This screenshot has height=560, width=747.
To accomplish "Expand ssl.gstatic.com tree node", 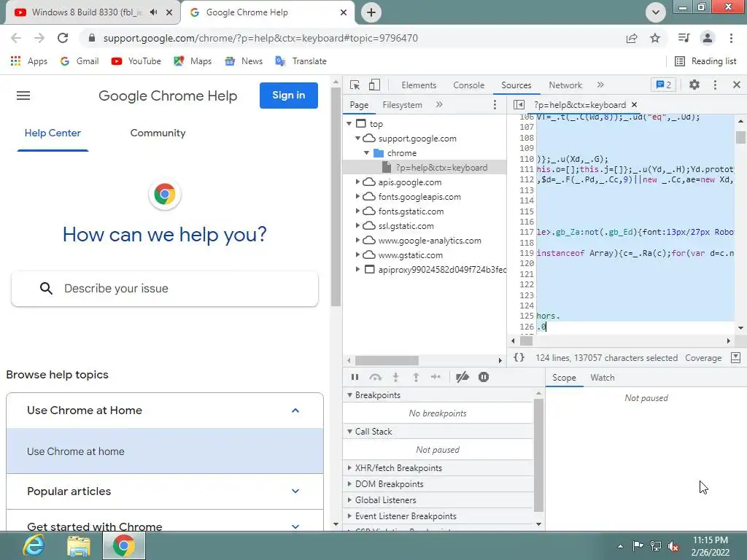I will pos(357,226).
